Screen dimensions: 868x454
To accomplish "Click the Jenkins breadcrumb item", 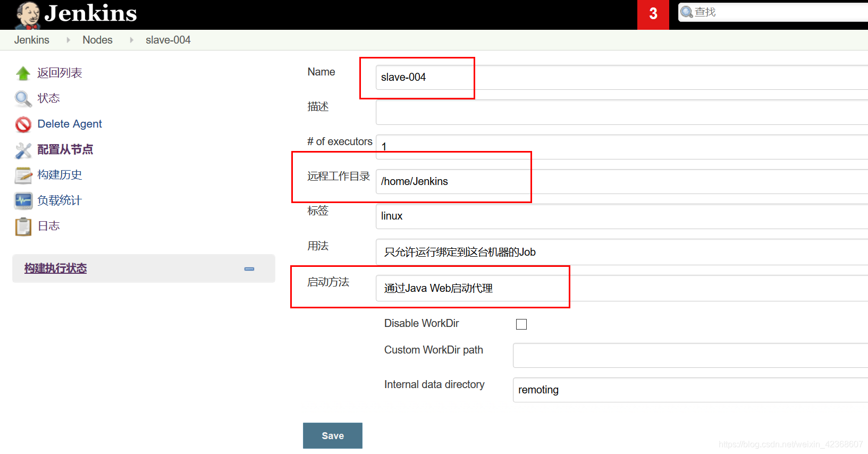I will click(31, 40).
